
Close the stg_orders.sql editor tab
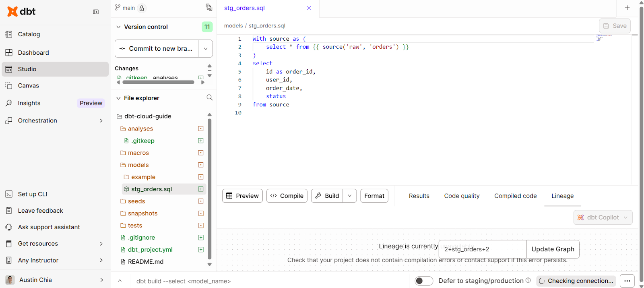309,8
